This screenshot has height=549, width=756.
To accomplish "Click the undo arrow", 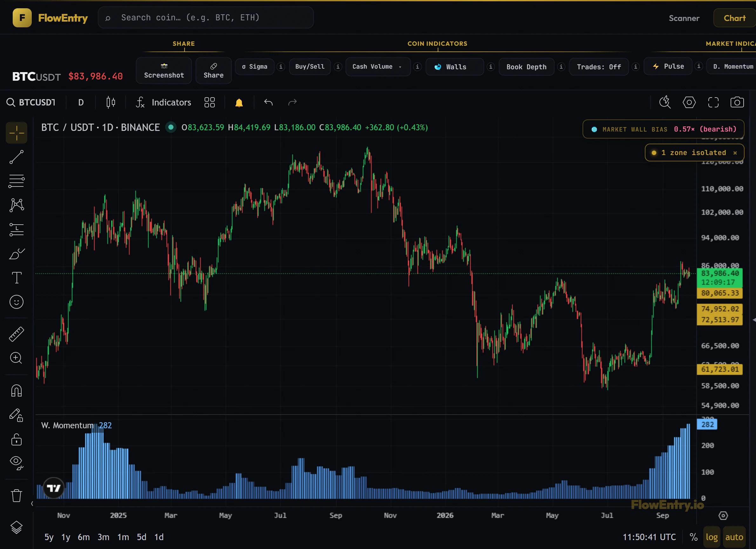I will tap(268, 102).
